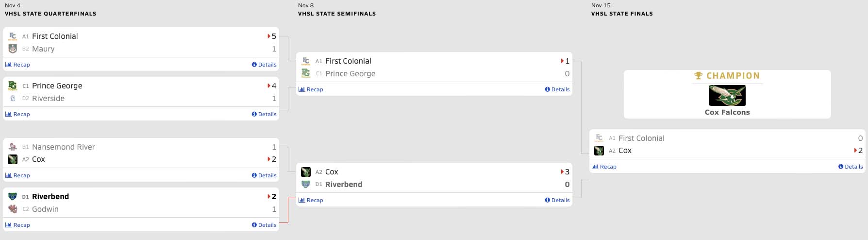This screenshot has height=240, width=868.
Task: View Details for Prince George vs Riverside
Action: click(x=264, y=114)
